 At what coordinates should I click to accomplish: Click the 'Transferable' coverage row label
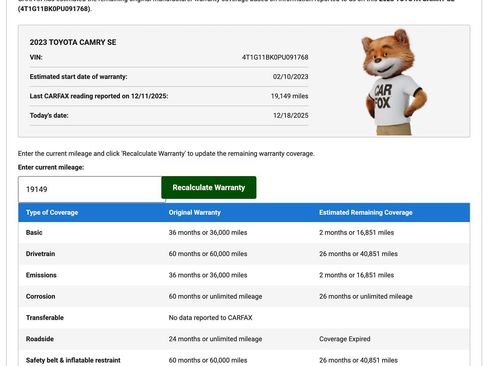[45, 318]
